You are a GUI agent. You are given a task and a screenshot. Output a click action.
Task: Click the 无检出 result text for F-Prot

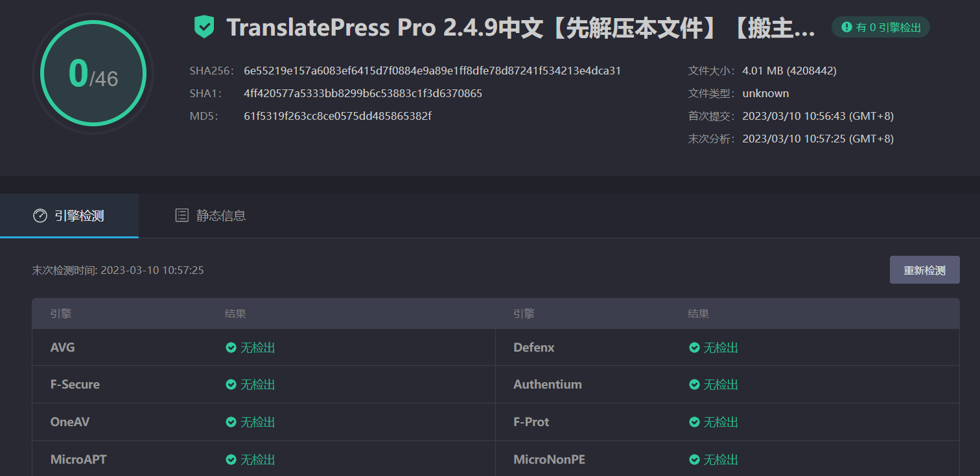click(721, 422)
